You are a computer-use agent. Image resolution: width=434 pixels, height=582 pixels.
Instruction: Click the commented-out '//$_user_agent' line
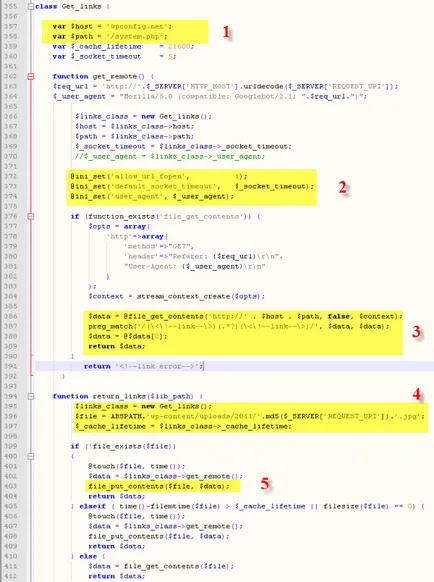point(170,156)
